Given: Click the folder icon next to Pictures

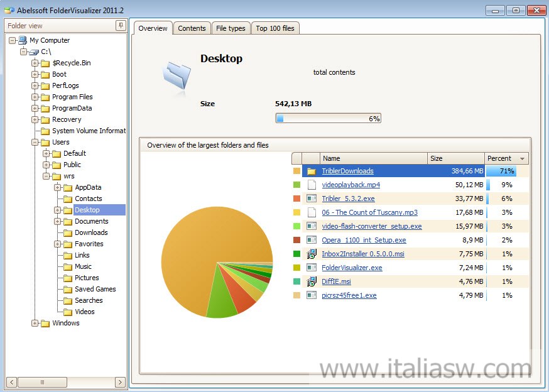Looking at the screenshot, I should pos(68,278).
